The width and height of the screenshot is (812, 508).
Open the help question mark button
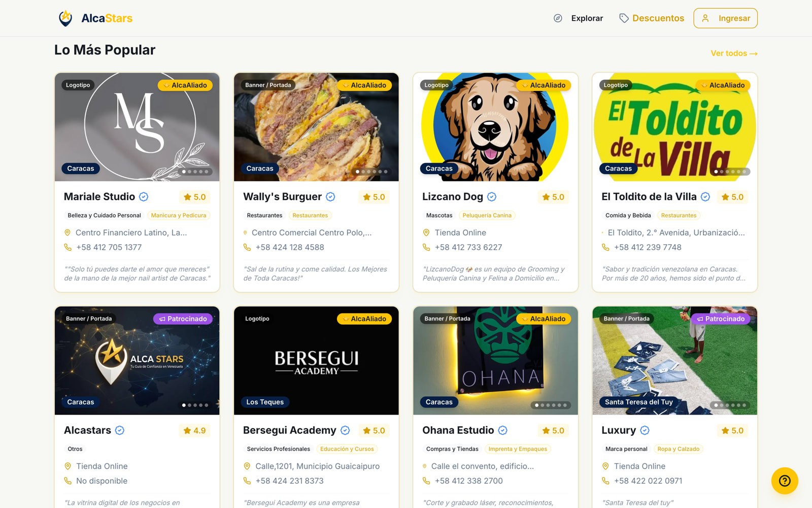(x=785, y=481)
